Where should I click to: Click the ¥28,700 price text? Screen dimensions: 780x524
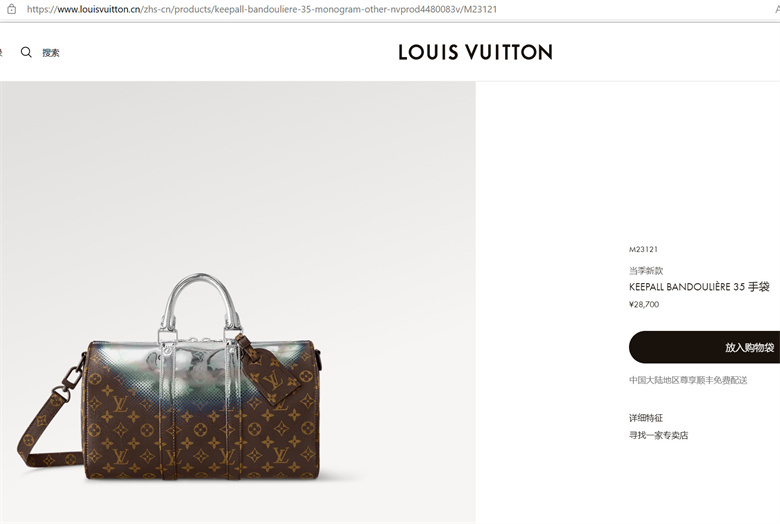(x=644, y=305)
